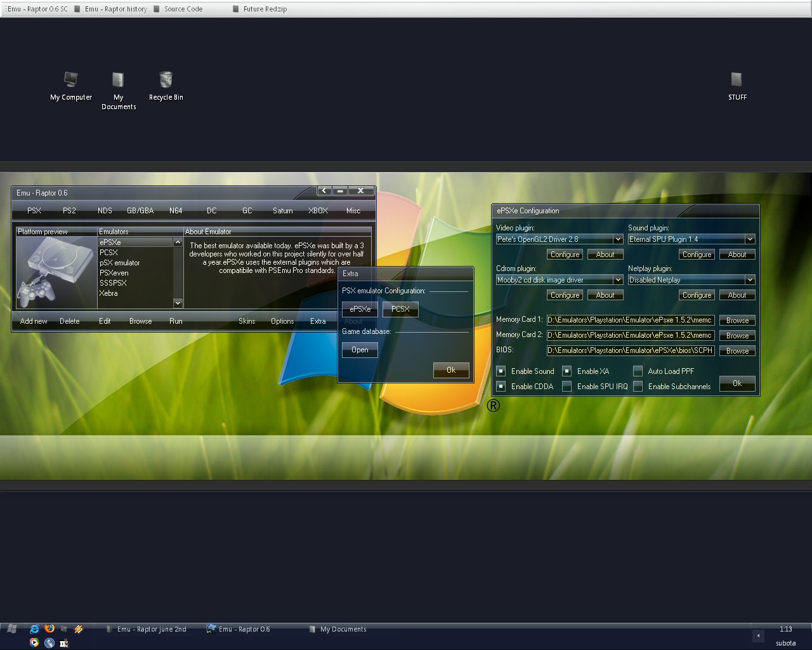Configure the Video plugin
The width and height of the screenshot is (812, 650).
point(565,255)
